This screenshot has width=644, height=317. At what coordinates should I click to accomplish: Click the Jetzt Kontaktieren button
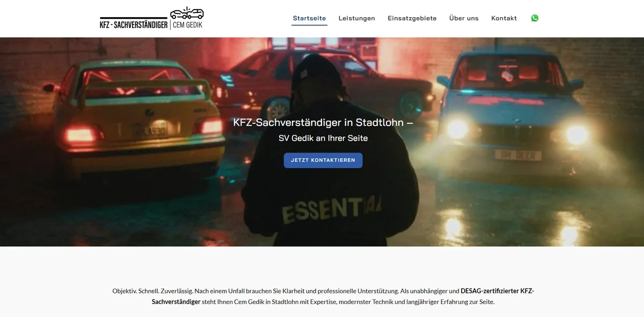click(323, 160)
